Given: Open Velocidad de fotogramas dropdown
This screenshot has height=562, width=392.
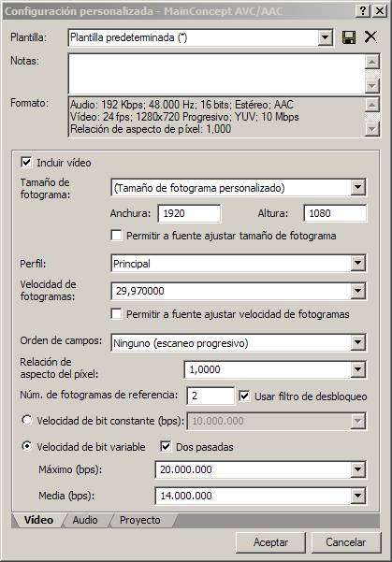Looking at the screenshot, I should click(357, 291).
